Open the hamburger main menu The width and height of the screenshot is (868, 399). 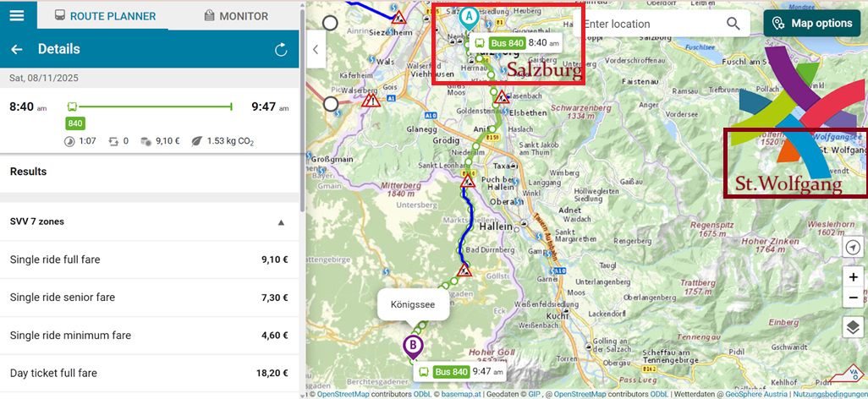pos(17,15)
